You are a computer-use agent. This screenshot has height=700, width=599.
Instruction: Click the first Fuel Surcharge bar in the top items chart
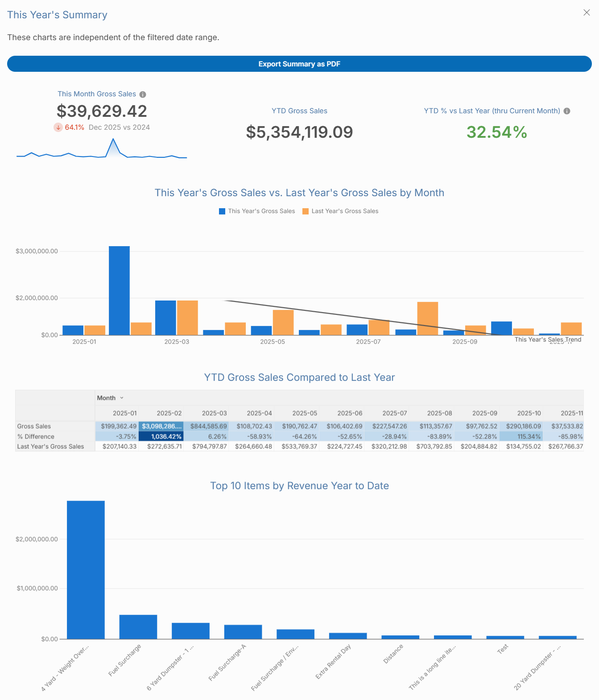click(x=138, y=627)
